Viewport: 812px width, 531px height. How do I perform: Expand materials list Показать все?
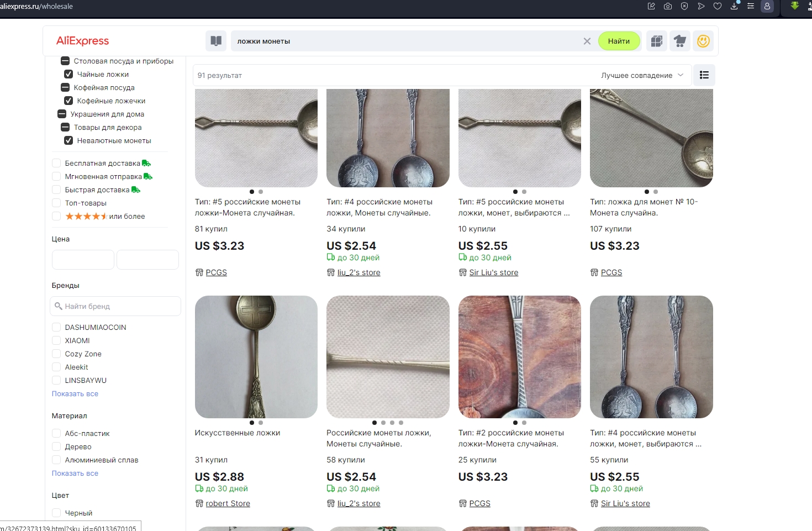click(75, 473)
